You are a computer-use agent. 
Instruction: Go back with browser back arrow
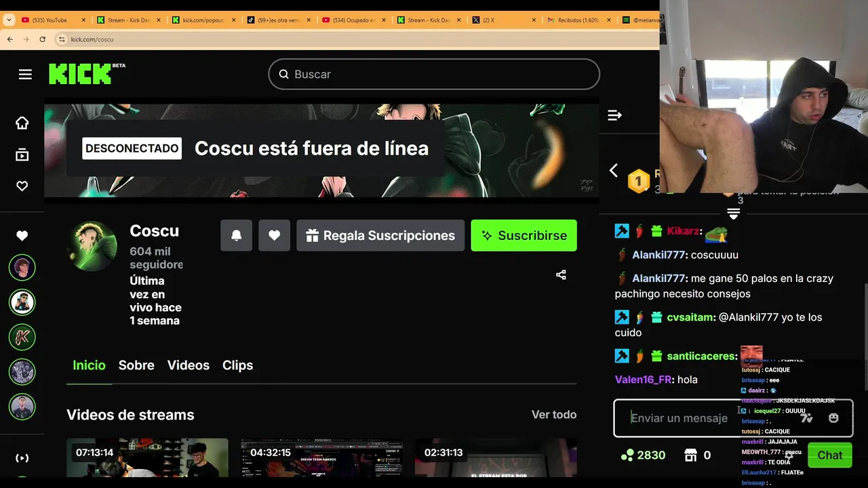(9, 39)
